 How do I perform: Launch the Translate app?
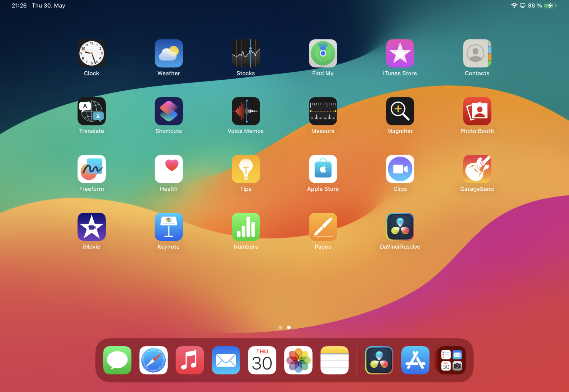point(91,111)
